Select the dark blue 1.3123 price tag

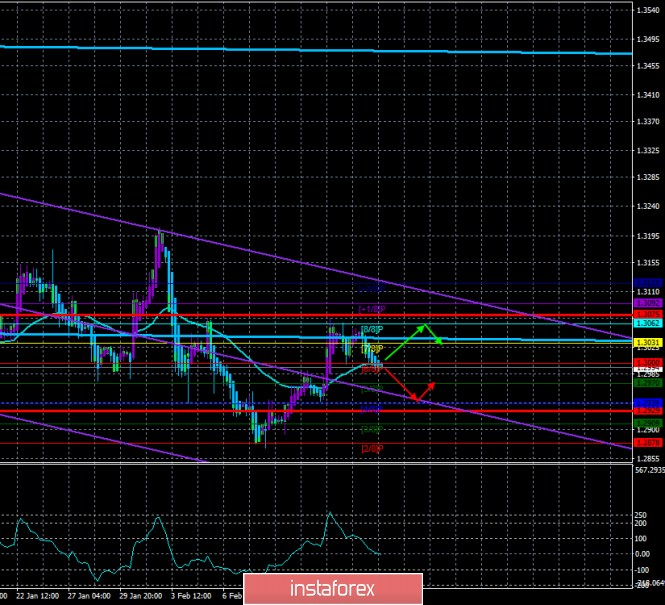point(648,283)
